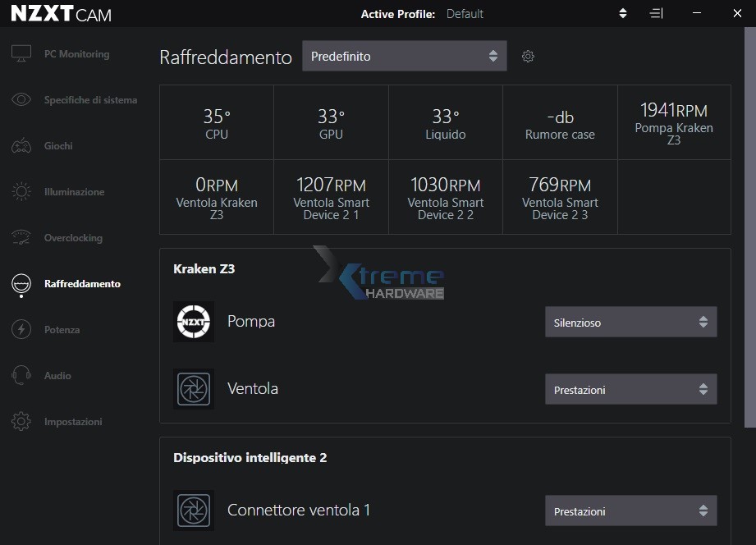Select the Giochi gamepad icon

pyautogui.click(x=21, y=146)
